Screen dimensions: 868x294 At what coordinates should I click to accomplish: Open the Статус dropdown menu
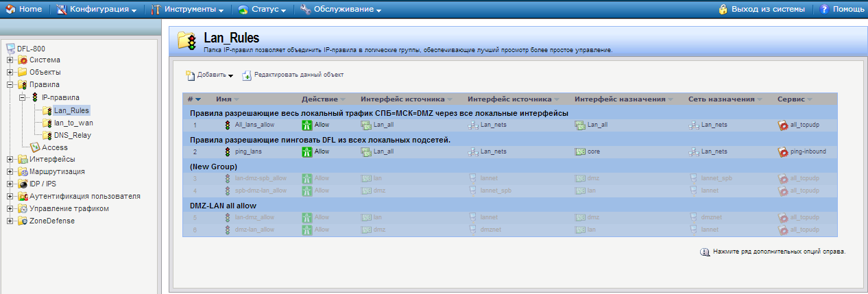click(263, 10)
